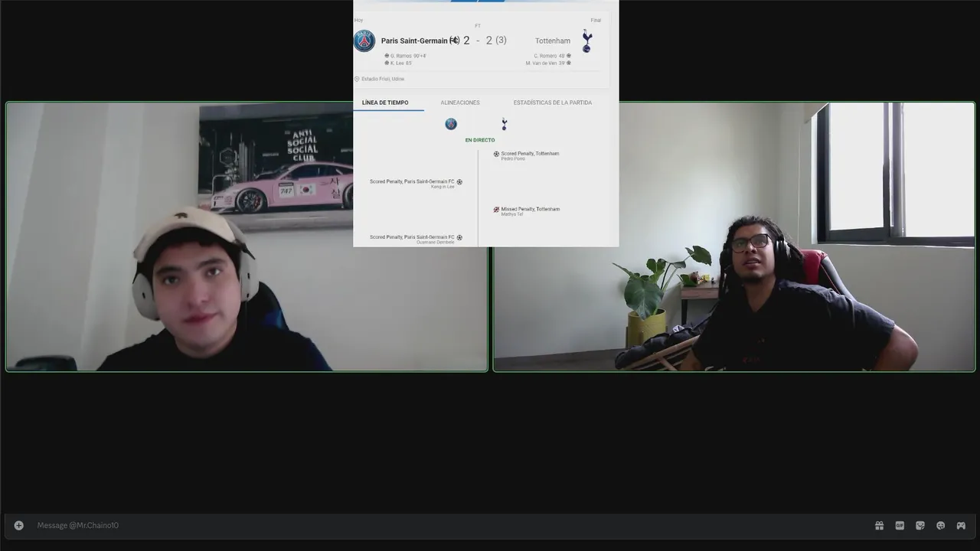Click the 2 - 2 (3) match score
The image size is (980, 551).
(x=485, y=41)
